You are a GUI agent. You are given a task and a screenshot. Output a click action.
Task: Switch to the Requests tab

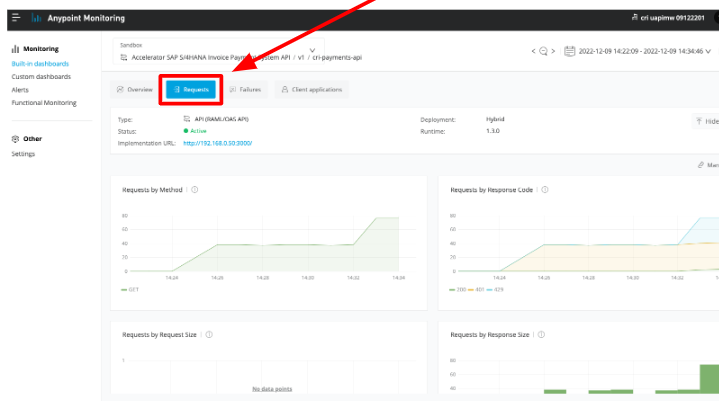[191, 89]
